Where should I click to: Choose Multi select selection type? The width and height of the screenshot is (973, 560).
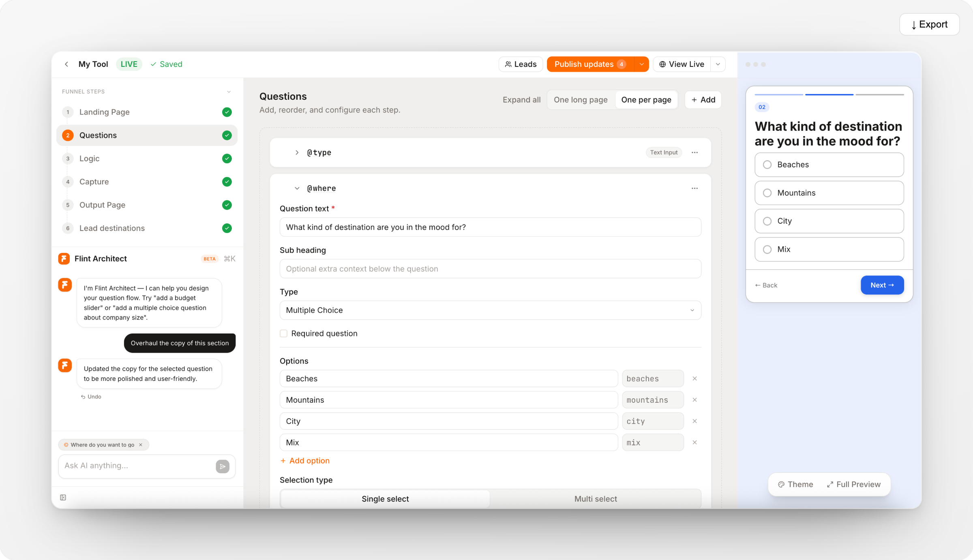point(596,499)
